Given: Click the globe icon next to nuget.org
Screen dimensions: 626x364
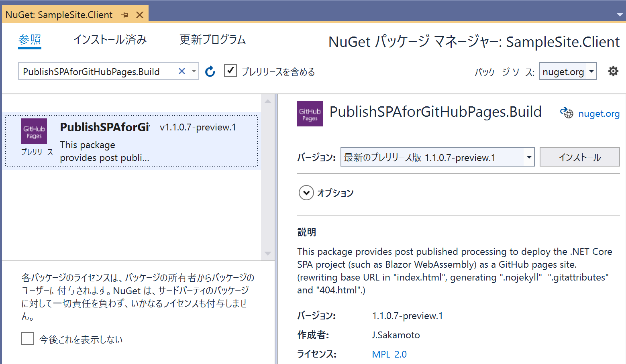Looking at the screenshot, I should (567, 113).
